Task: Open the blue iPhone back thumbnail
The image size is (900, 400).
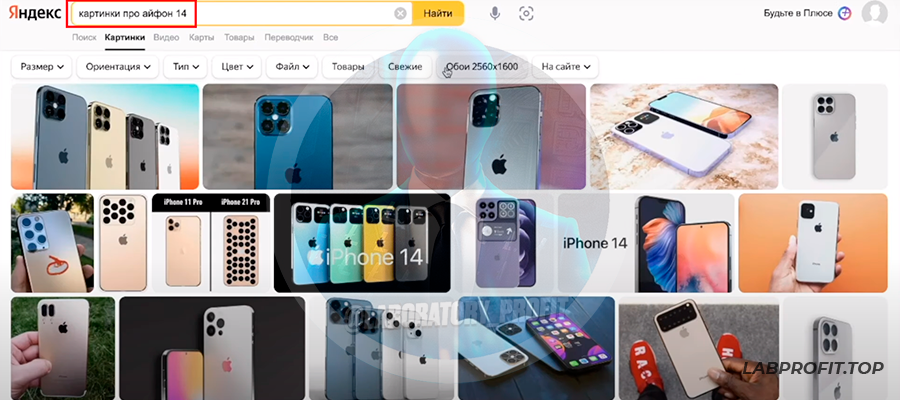Action: click(x=297, y=137)
